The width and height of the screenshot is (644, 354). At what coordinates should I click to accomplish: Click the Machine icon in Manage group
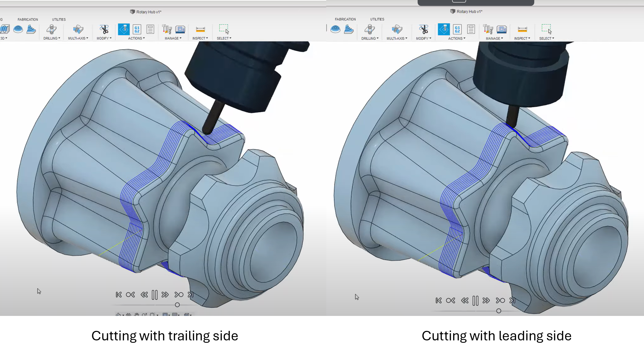[180, 29]
